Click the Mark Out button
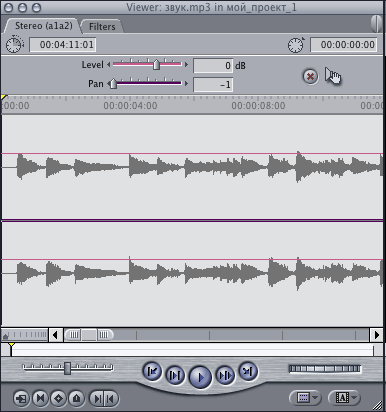The height and width of the screenshot is (412, 386). (111, 398)
